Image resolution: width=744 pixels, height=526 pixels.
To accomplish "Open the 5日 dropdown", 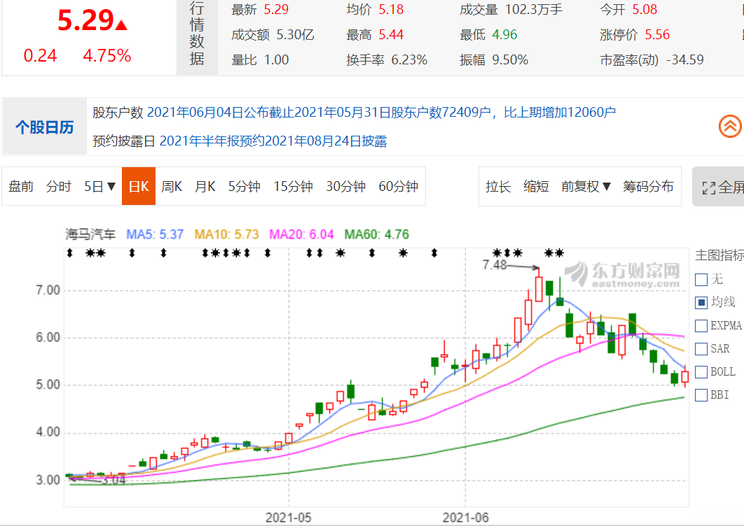I will coord(99,186).
